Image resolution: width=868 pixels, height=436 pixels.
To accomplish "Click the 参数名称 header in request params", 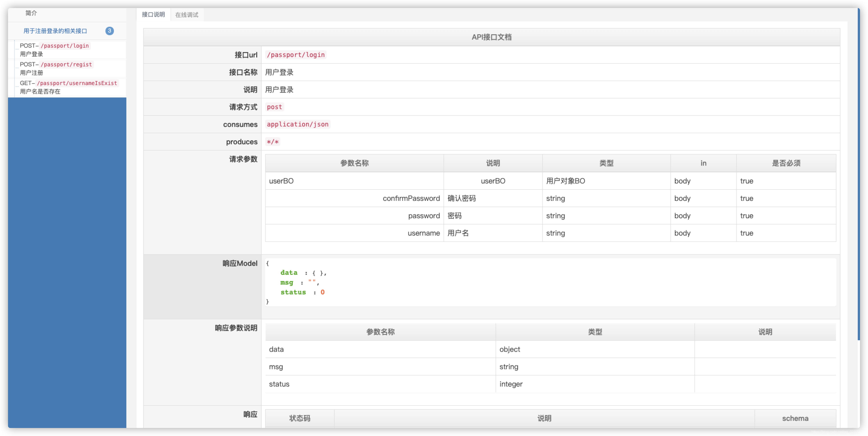I will pyautogui.click(x=354, y=163).
